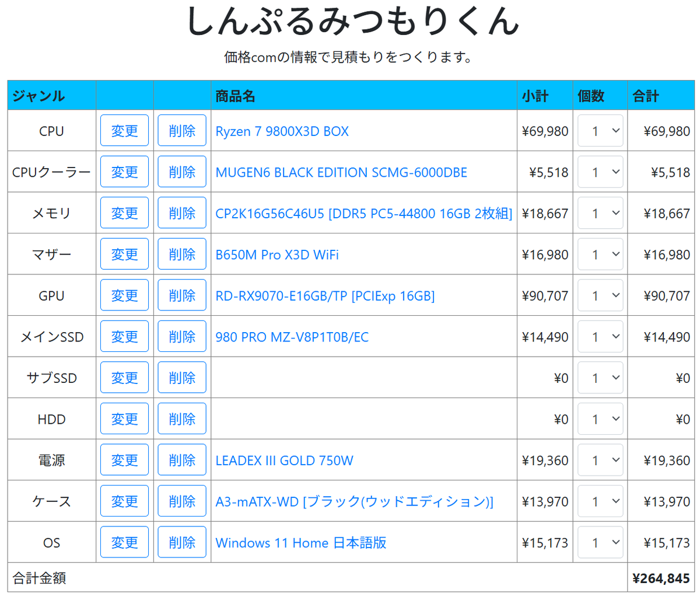Click 変更 button in the GPU row

pos(124,295)
